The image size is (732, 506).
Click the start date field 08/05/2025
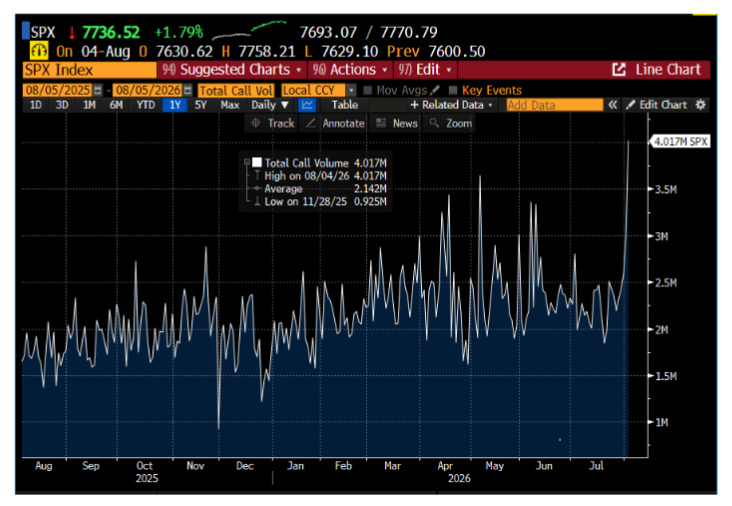click(58, 90)
